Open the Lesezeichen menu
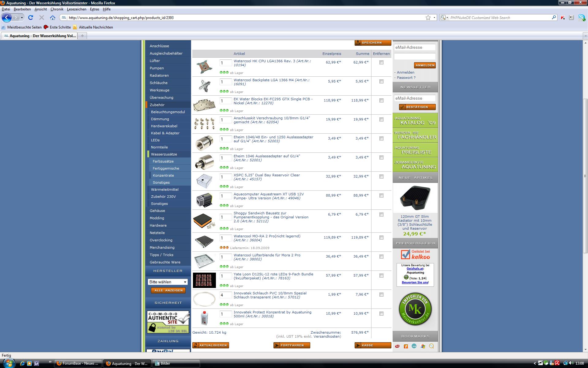588x368 pixels. coord(77,9)
